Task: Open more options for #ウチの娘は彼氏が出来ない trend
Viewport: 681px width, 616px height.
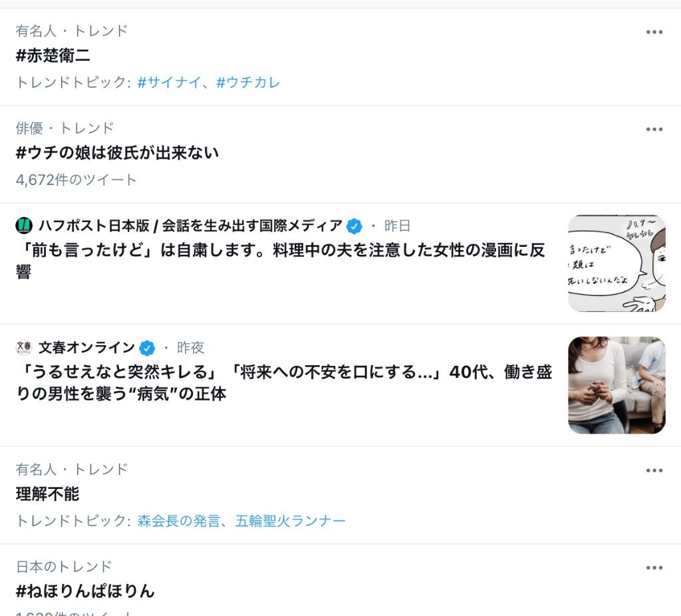Action: (654, 129)
